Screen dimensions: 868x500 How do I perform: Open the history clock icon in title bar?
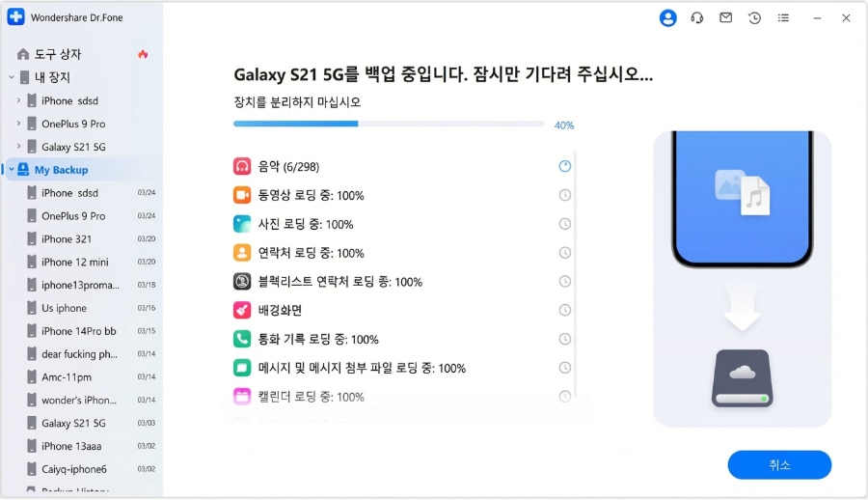coord(755,17)
